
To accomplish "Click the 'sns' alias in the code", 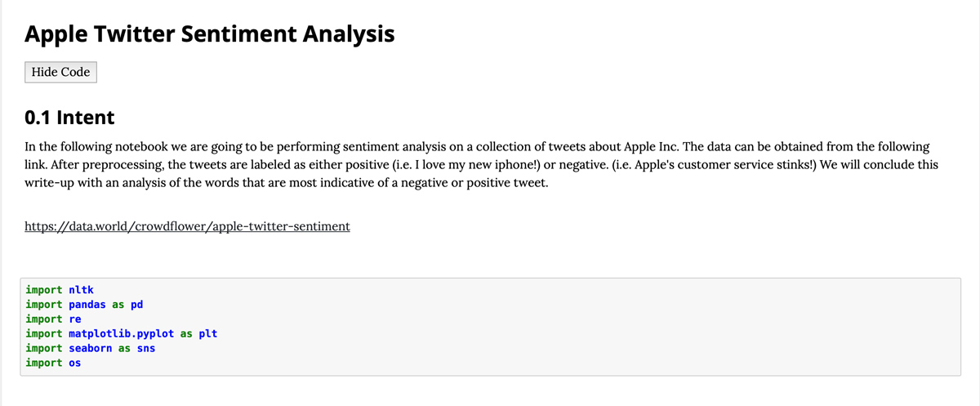I will point(145,348).
